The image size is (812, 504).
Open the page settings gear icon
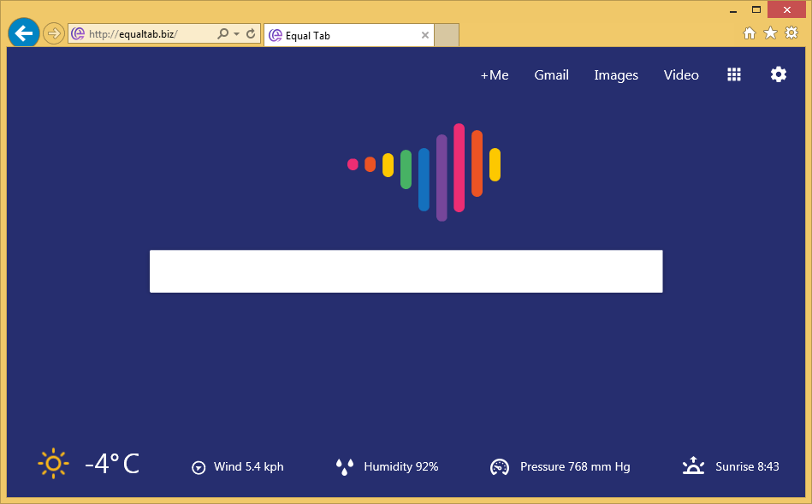point(778,74)
